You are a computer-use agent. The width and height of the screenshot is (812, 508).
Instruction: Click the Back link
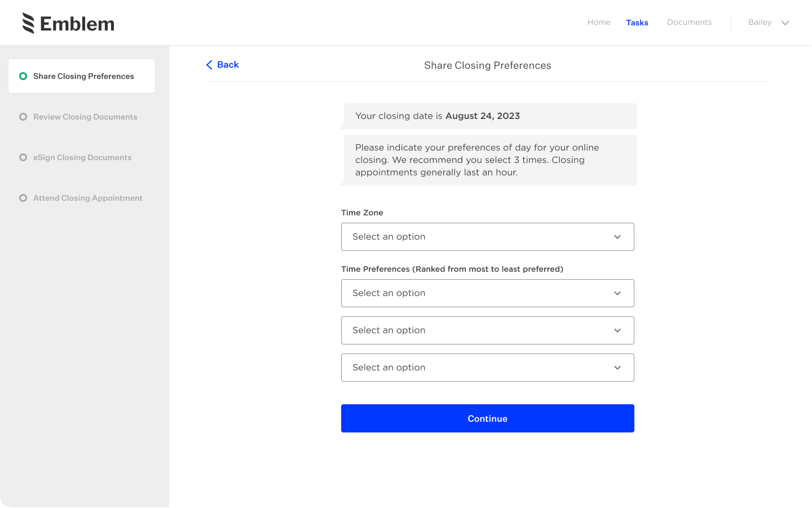click(223, 65)
